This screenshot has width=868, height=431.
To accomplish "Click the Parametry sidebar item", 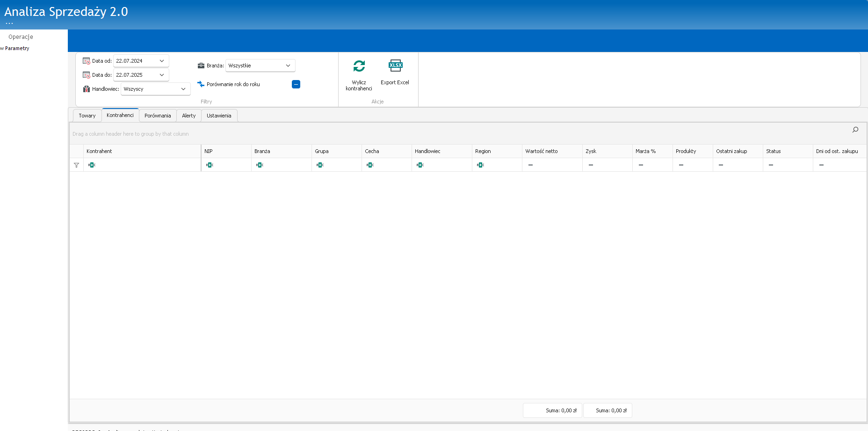I will pyautogui.click(x=17, y=48).
